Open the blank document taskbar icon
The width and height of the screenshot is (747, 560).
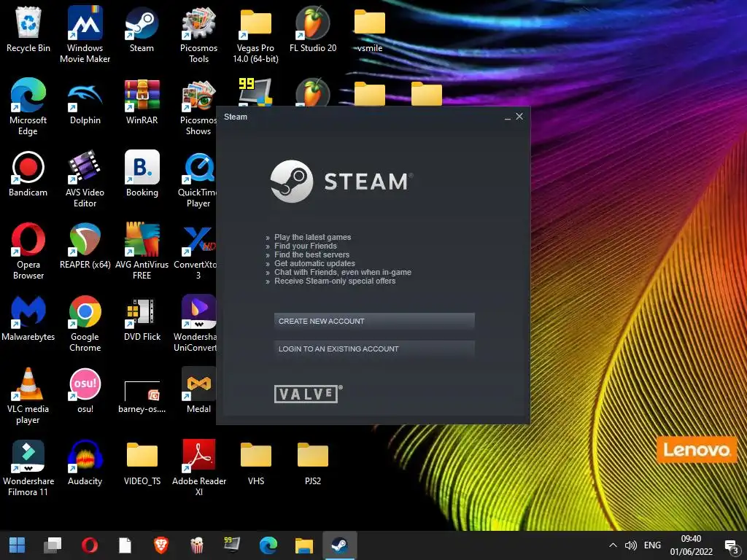[125, 545]
